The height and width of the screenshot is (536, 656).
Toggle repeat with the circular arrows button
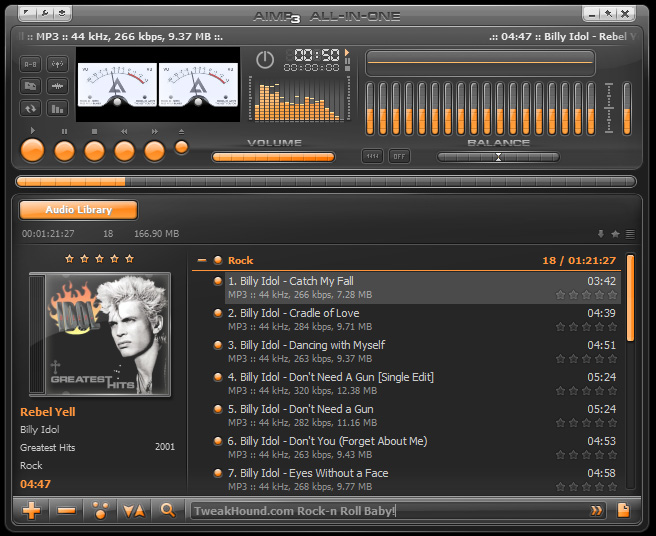pyautogui.click(x=31, y=109)
